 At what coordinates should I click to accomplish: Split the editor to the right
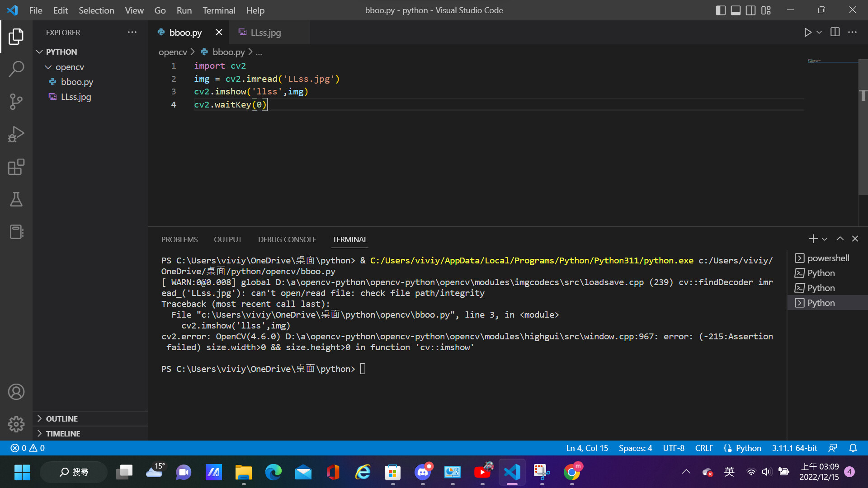click(835, 33)
